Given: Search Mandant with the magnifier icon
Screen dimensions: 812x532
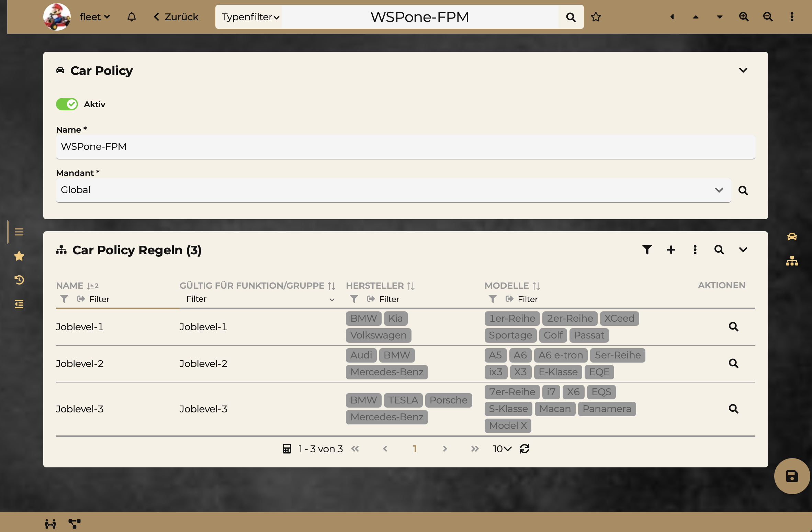Looking at the screenshot, I should (x=743, y=190).
